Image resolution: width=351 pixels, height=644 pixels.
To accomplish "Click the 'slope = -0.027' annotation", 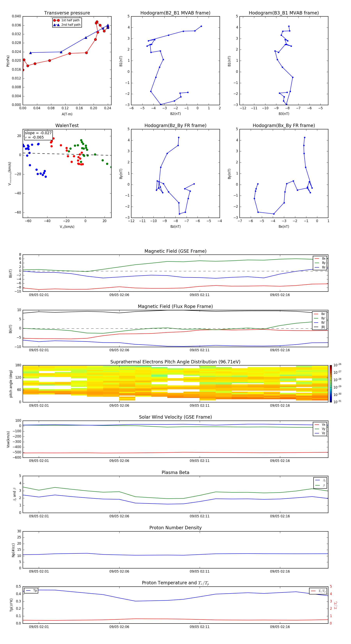I will [38, 133].
